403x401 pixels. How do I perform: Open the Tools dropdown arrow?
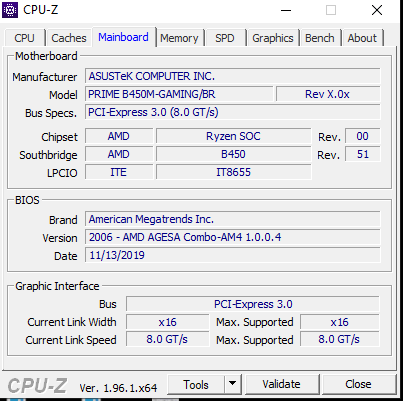pos(233,384)
